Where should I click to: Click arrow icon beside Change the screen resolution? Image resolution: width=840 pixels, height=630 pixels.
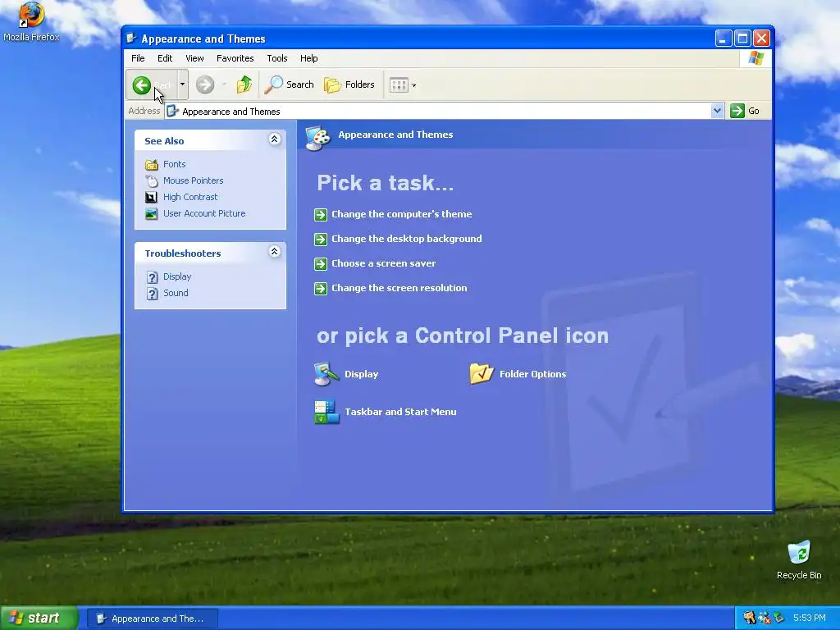pos(321,288)
